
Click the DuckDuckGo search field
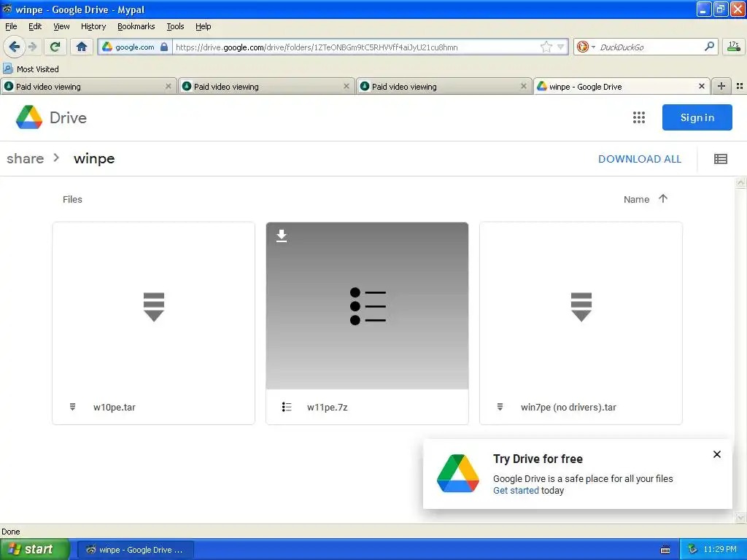click(x=649, y=47)
